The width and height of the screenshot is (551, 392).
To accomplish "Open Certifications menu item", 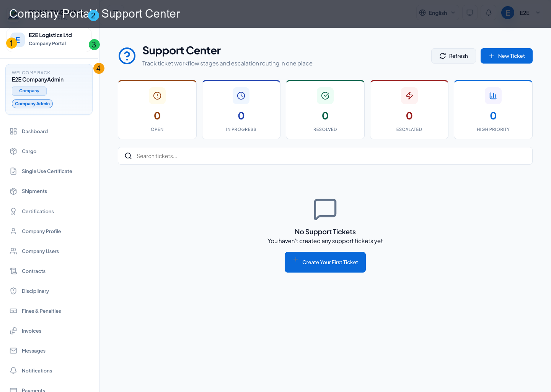I will pos(50,211).
